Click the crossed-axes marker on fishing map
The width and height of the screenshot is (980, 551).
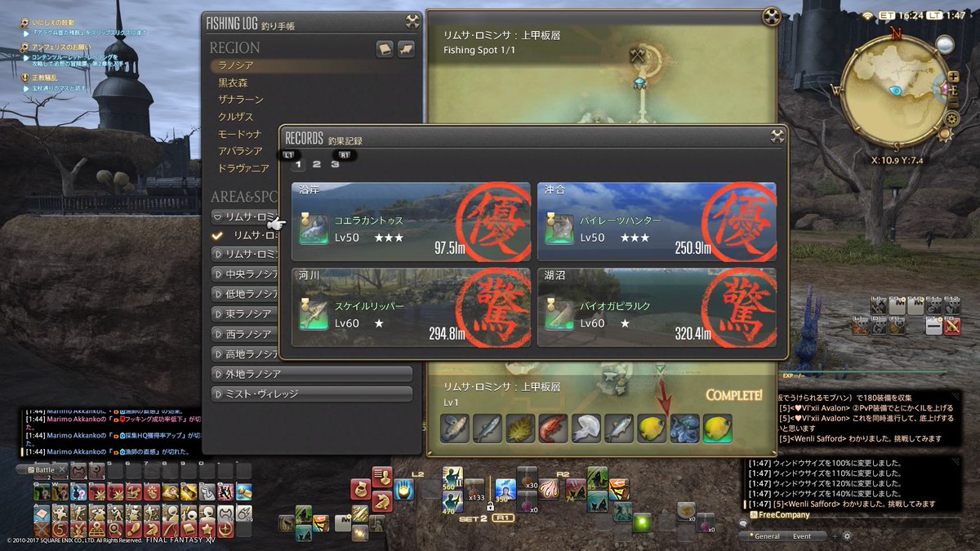[x=639, y=56]
